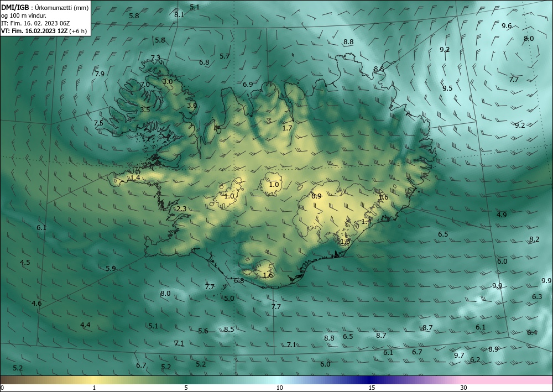Click the map value "9.6"
This screenshot has width=553, height=392.
coord(507,26)
